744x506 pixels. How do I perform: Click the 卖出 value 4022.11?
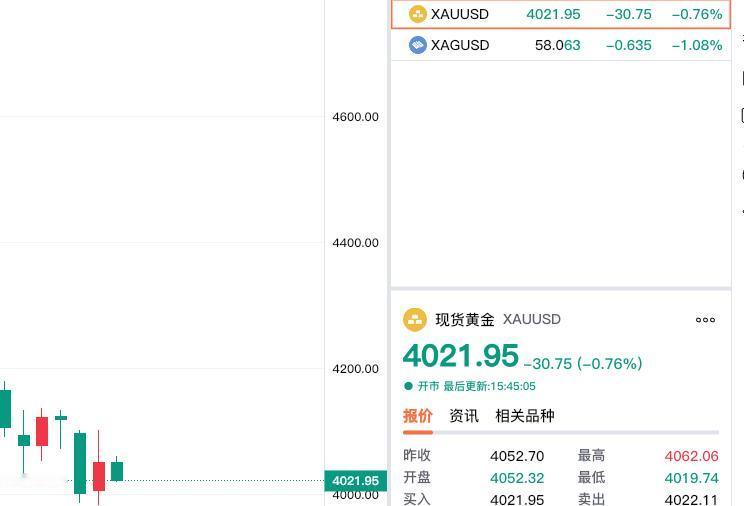click(691, 499)
